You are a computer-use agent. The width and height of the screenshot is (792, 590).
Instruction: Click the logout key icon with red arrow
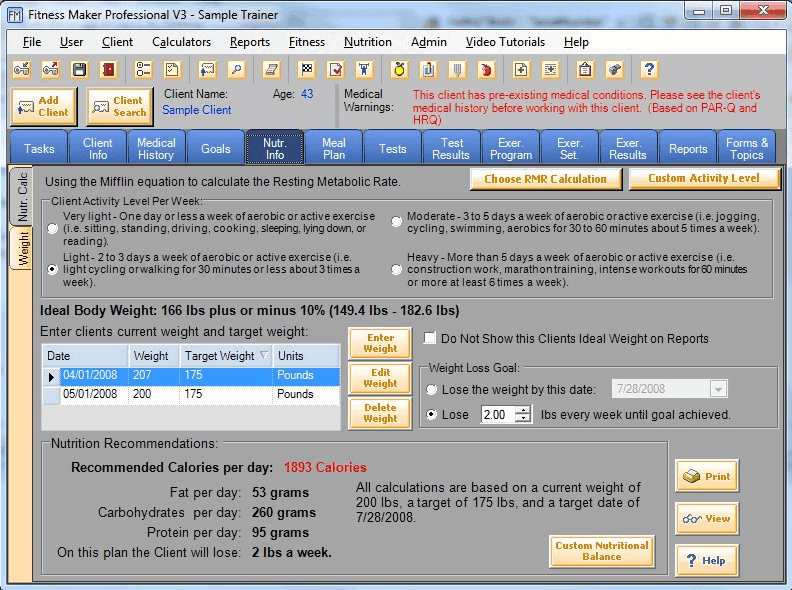click(50, 69)
